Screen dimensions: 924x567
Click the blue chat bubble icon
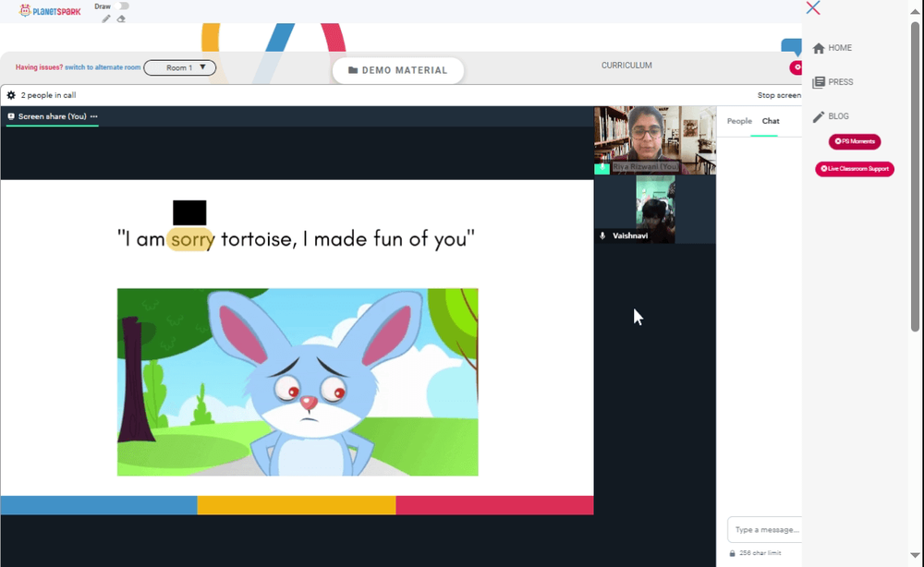[792, 47]
